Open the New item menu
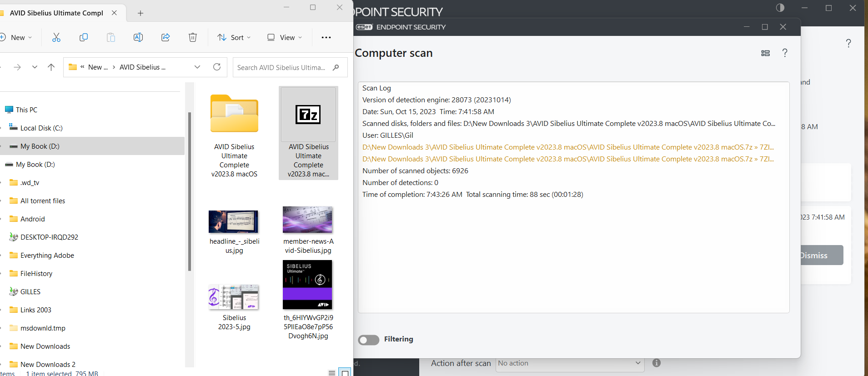868x376 pixels. (16, 37)
